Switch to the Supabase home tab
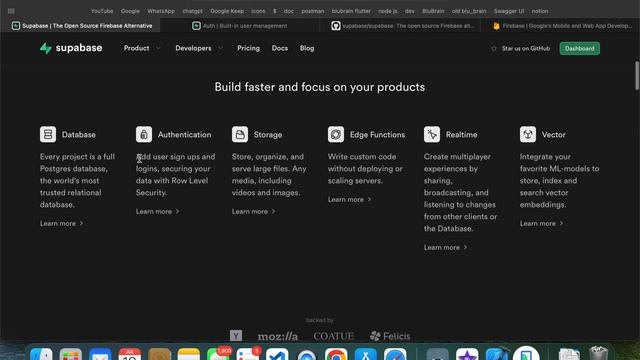Screen dimensions: 640x360 [x=81, y=26]
